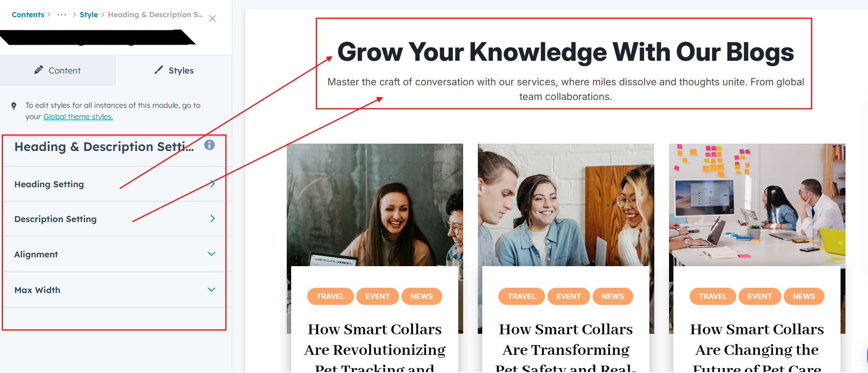Open Heading Setting via its right chevron
The width and height of the screenshot is (868, 373).
click(x=212, y=184)
